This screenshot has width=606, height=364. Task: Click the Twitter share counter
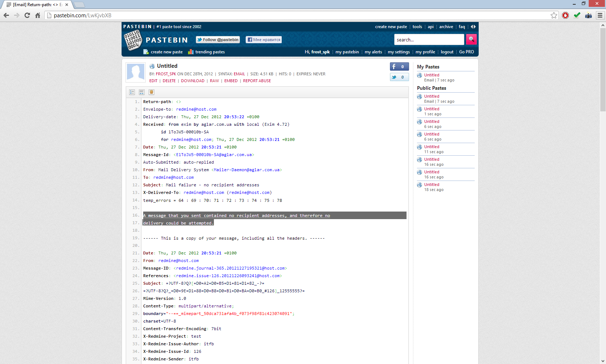pyautogui.click(x=399, y=77)
